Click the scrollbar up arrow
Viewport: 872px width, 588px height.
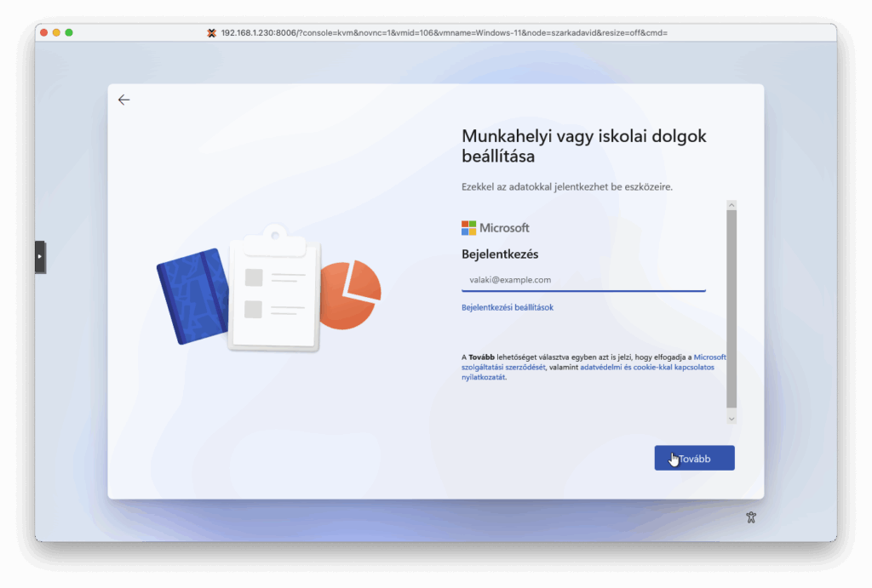731,205
